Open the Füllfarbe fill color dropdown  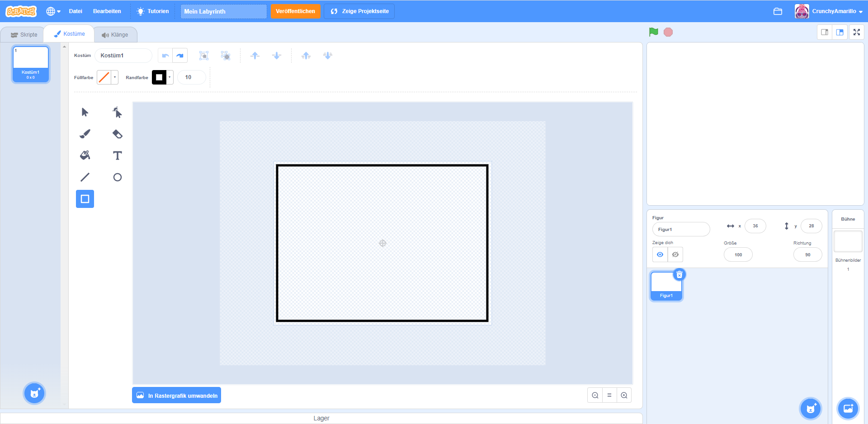pyautogui.click(x=115, y=77)
